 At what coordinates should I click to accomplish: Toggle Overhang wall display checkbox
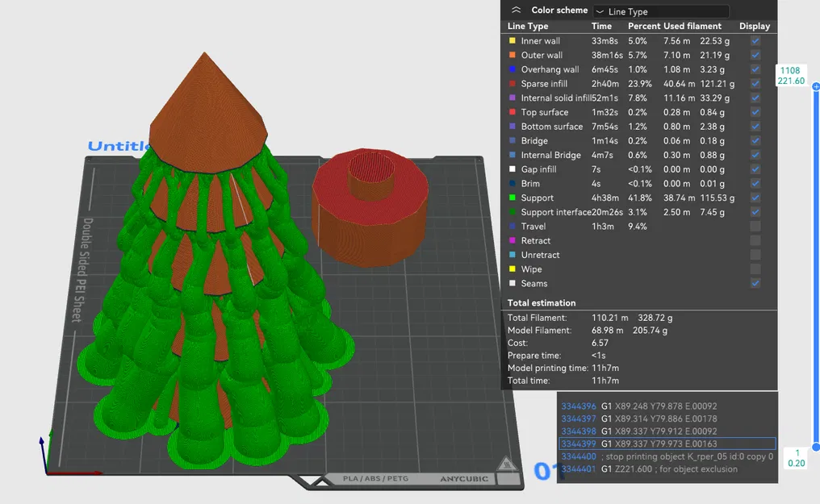(x=755, y=69)
